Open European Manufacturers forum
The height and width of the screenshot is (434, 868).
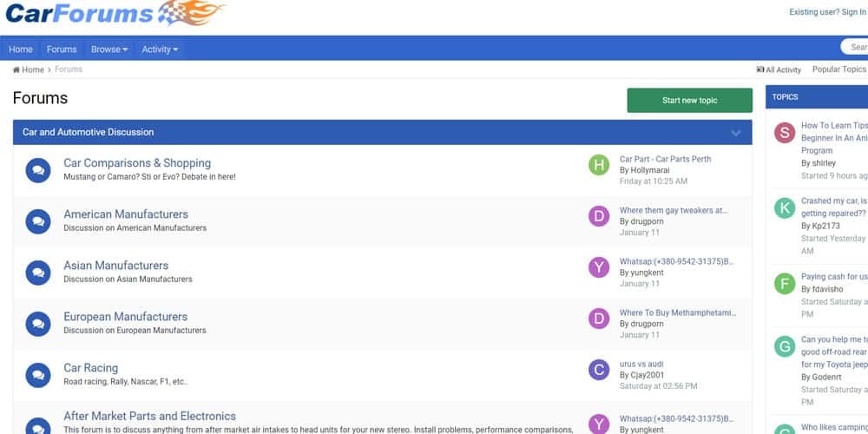(x=126, y=317)
